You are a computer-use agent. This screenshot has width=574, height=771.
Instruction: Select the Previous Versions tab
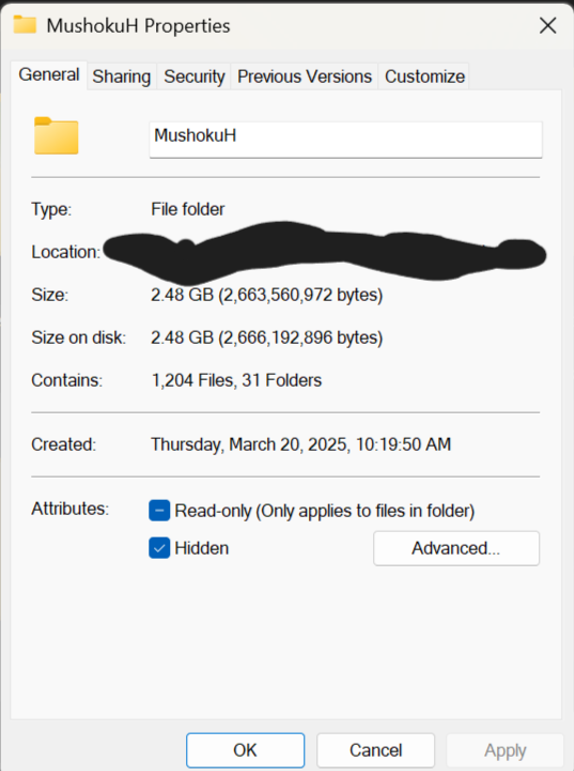pyautogui.click(x=304, y=77)
